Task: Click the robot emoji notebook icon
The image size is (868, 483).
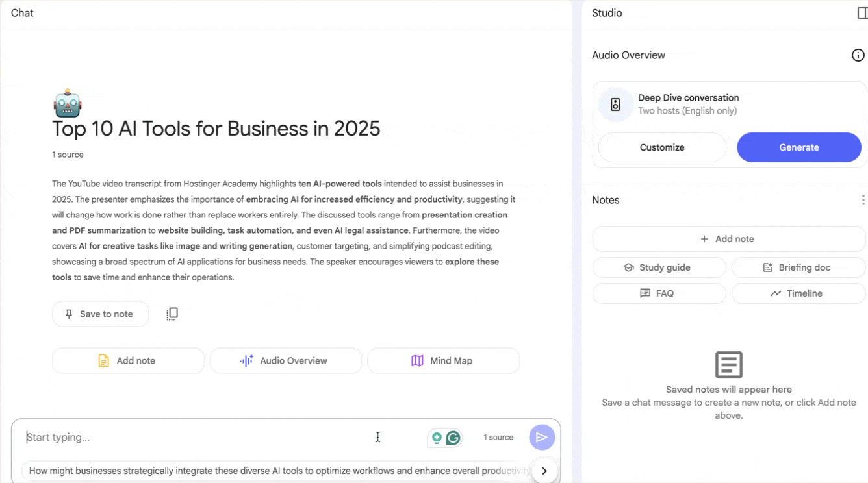Action: click(68, 103)
